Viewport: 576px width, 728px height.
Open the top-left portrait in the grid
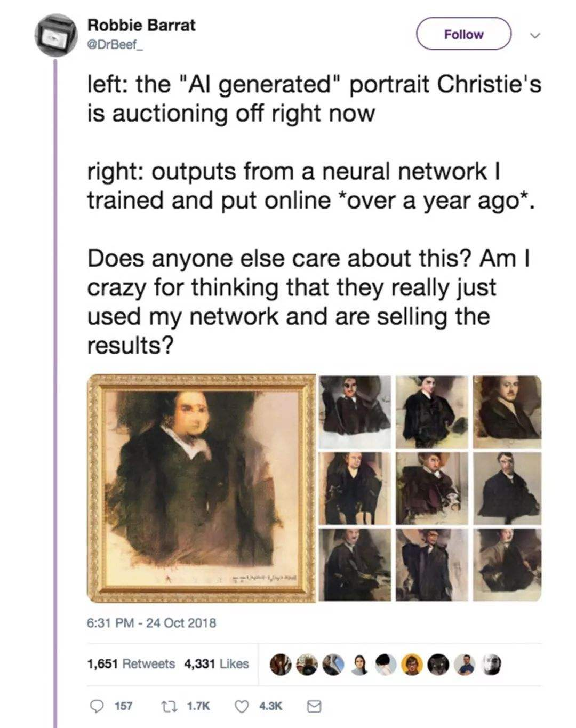tap(355, 411)
